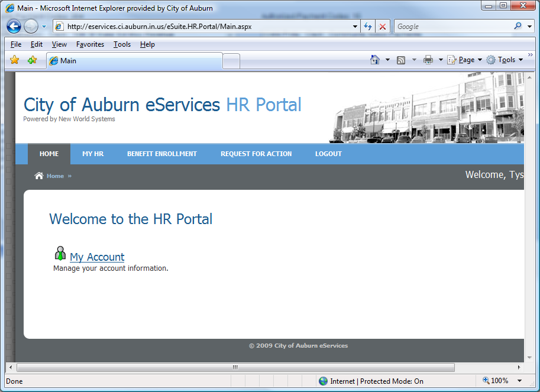This screenshot has width=540, height=392.
Task: Expand the Print options dropdown arrow
Action: coord(441,60)
